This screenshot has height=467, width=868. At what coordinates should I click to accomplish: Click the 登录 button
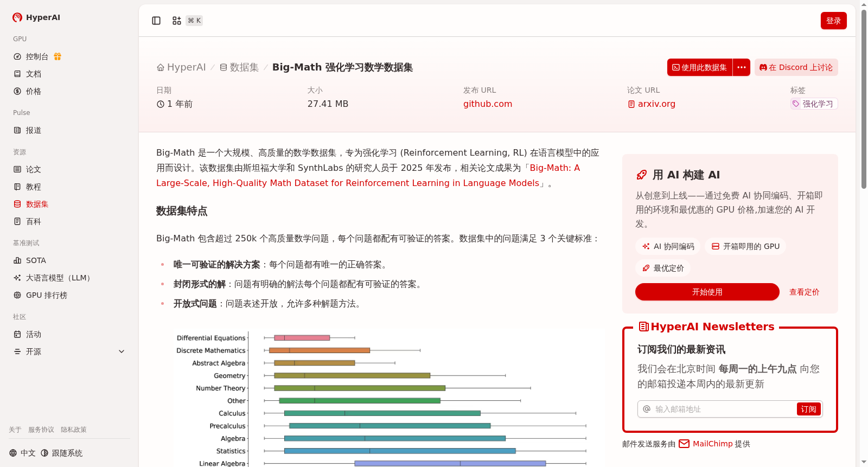[834, 21]
